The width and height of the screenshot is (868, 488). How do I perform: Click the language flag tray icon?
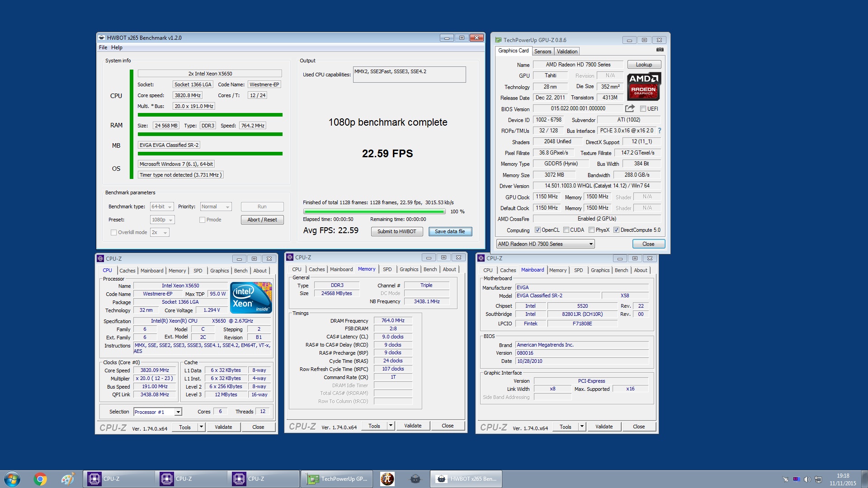(x=796, y=479)
